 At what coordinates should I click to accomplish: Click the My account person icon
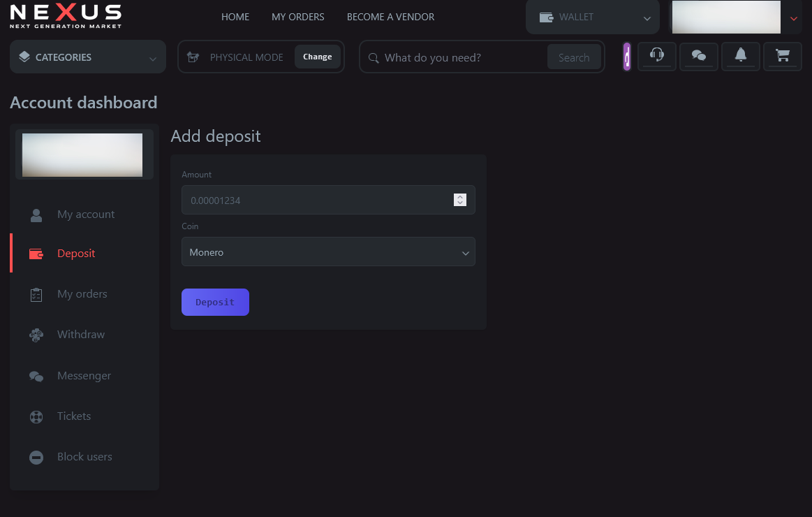[36, 215]
